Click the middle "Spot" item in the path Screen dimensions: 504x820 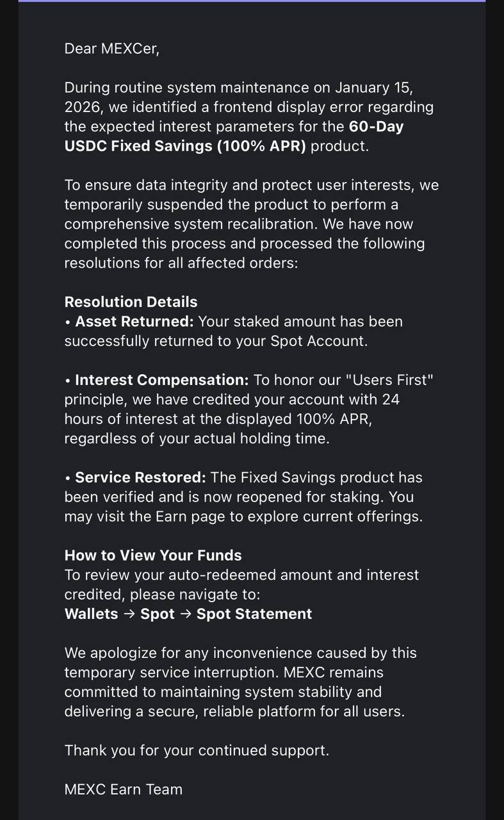pos(158,614)
